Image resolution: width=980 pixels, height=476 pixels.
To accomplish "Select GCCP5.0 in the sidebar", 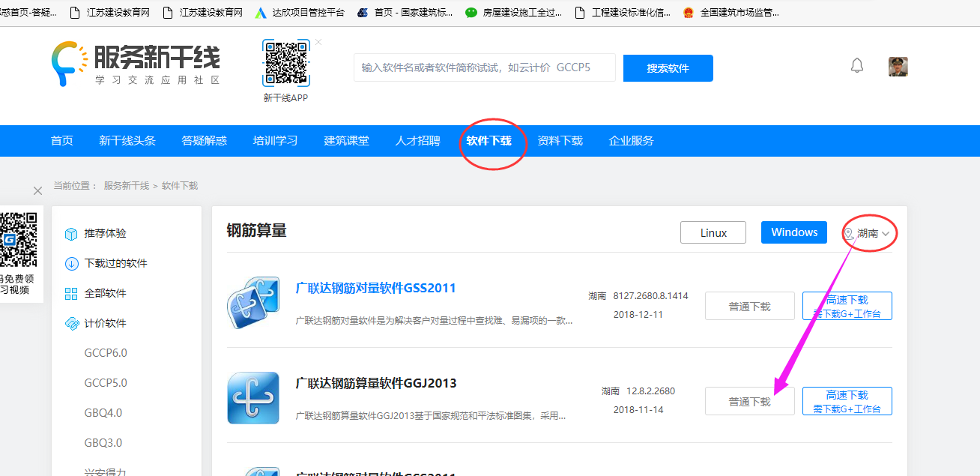I will coord(106,383).
